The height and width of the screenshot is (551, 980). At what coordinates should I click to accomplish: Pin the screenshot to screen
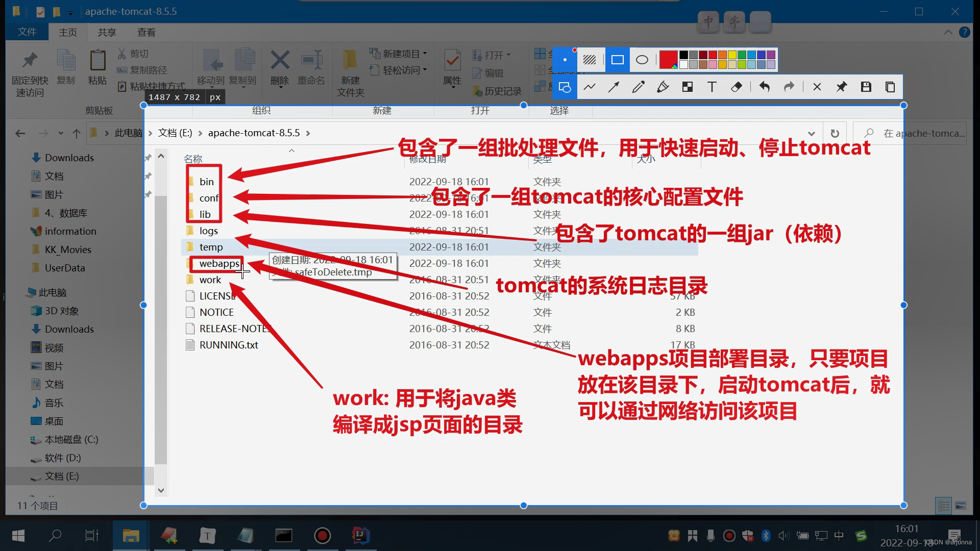click(841, 87)
